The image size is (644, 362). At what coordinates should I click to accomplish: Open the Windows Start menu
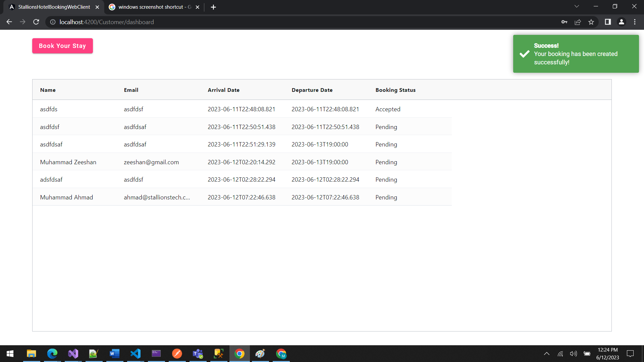point(10,354)
